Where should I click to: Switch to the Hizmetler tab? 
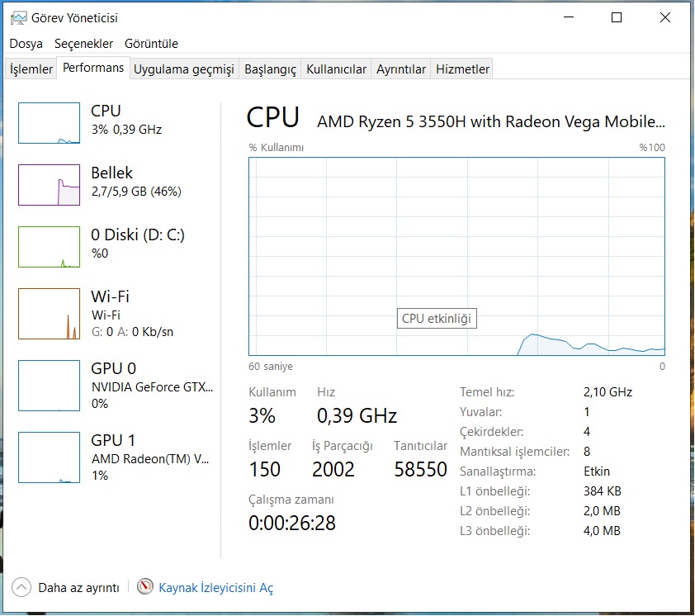coord(462,69)
